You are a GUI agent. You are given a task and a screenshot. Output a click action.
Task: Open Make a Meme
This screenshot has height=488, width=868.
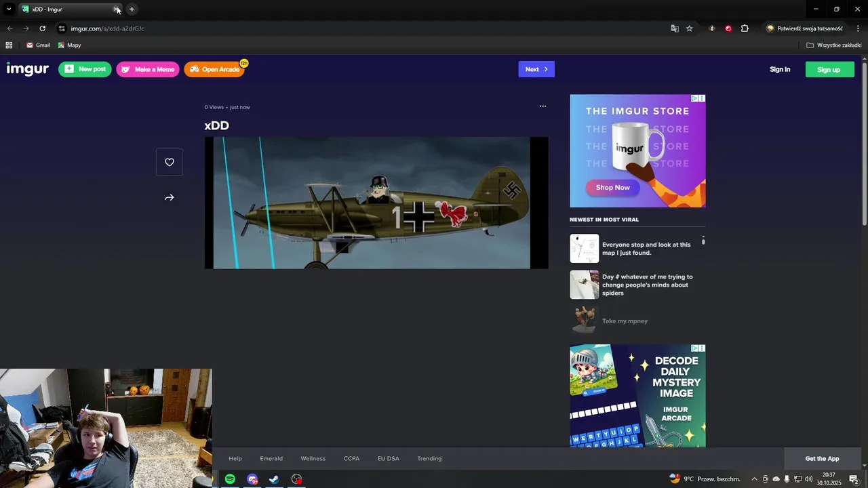pos(148,69)
